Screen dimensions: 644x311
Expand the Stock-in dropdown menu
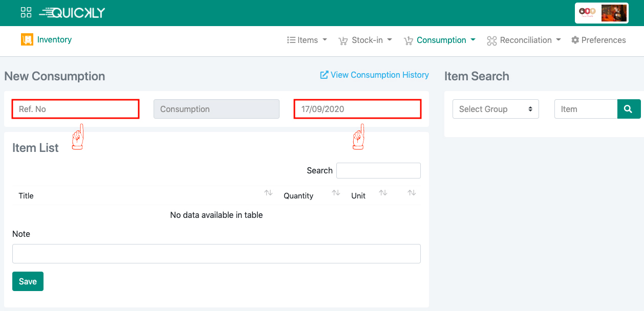tap(365, 40)
